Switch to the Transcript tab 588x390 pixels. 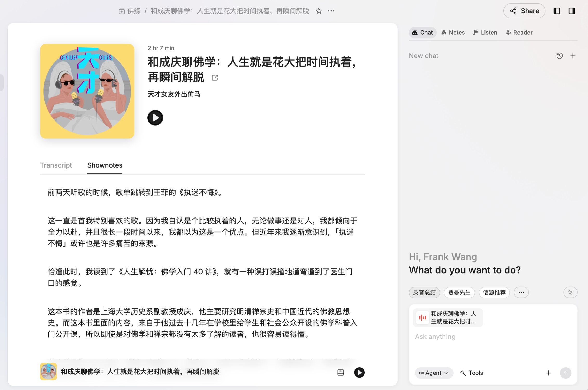pos(56,165)
